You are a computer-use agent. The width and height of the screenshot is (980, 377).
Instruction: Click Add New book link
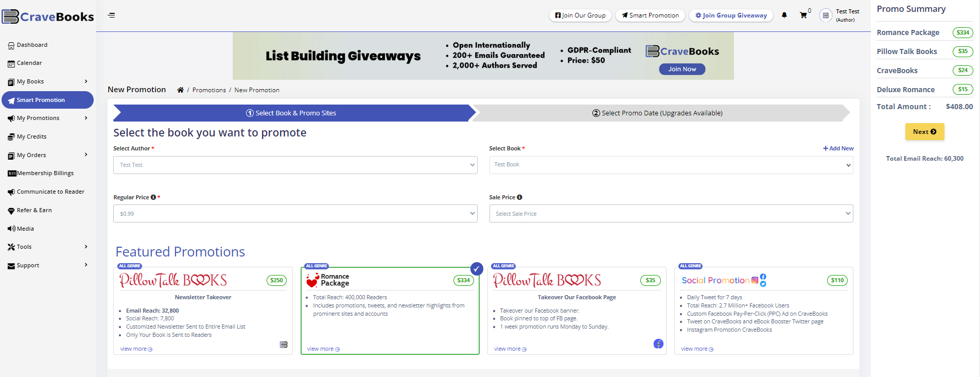(838, 148)
